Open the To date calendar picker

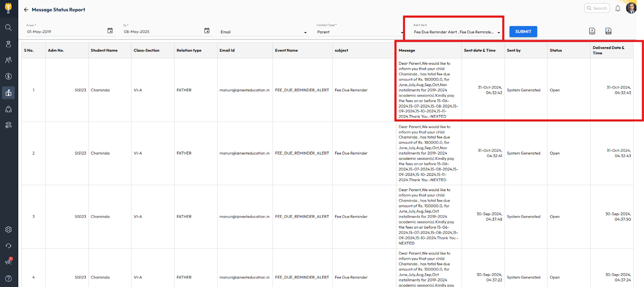[x=207, y=31]
